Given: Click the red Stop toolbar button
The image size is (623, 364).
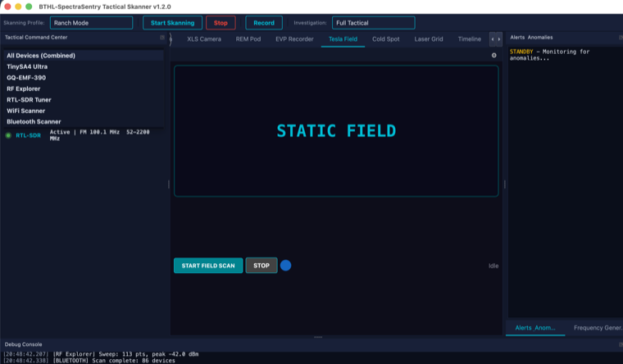Looking at the screenshot, I should click(x=221, y=23).
